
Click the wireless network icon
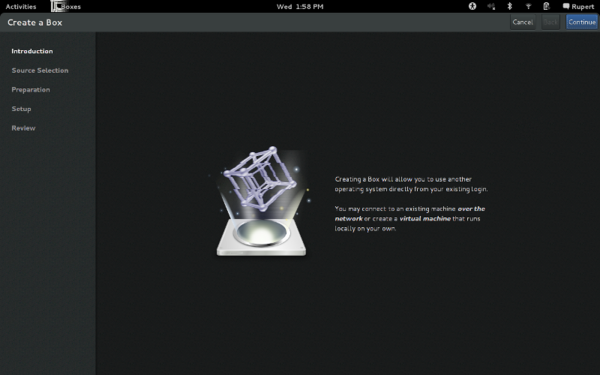pos(528,6)
